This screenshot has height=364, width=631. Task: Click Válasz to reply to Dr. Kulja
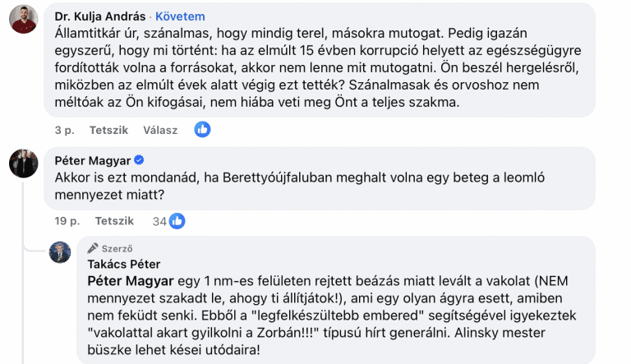coord(160,130)
